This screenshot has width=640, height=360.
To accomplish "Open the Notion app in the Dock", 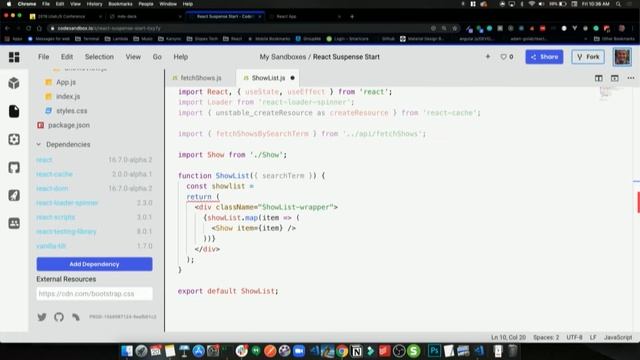I will (x=356, y=351).
